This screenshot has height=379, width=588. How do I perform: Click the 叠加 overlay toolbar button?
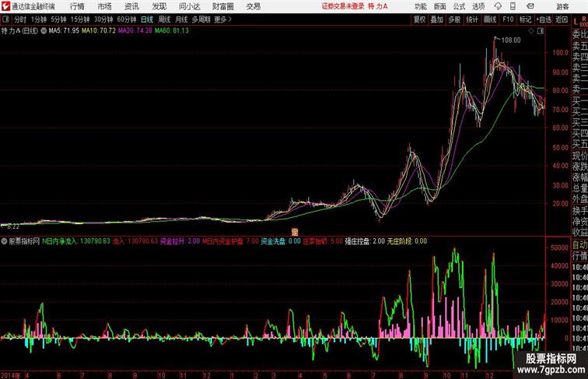437,19
